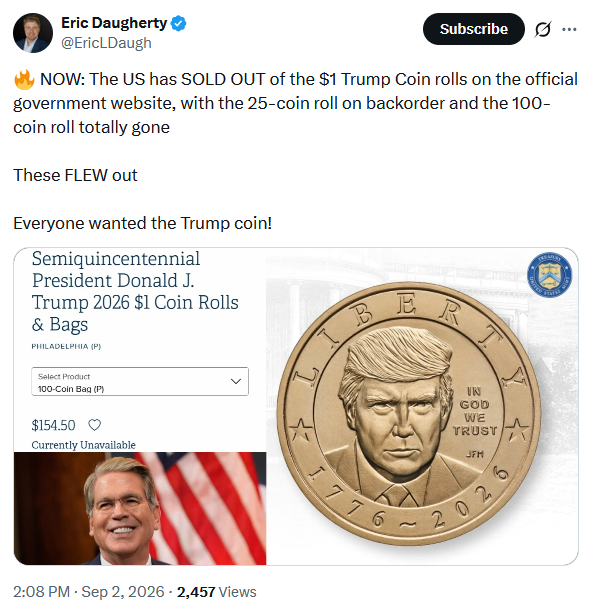Open the smiling man with flag photo
Screen dimensions: 590x609
pyautogui.click(x=140, y=508)
